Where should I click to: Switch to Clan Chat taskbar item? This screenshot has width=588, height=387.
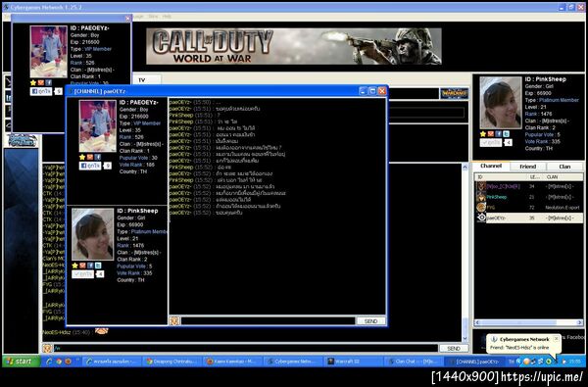(x=415, y=362)
